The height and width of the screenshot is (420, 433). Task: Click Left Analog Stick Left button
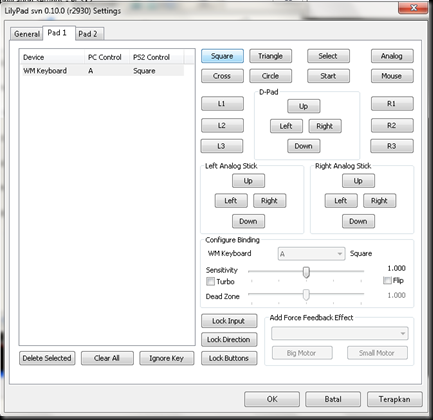point(231,201)
